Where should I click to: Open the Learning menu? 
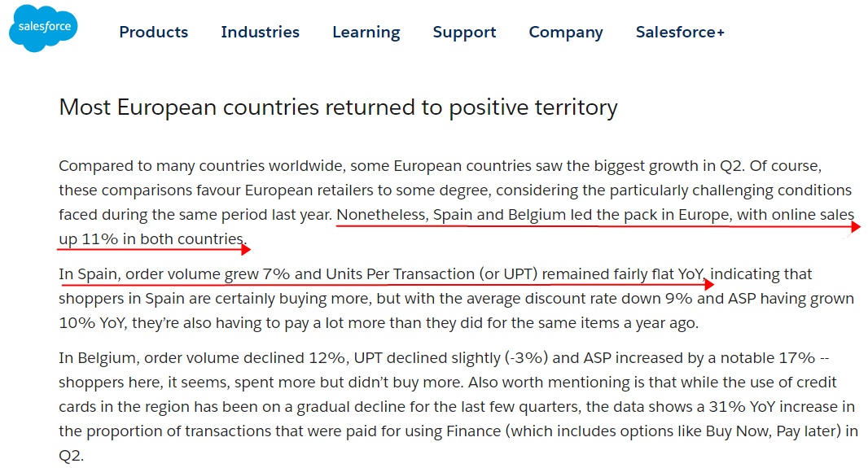366,33
